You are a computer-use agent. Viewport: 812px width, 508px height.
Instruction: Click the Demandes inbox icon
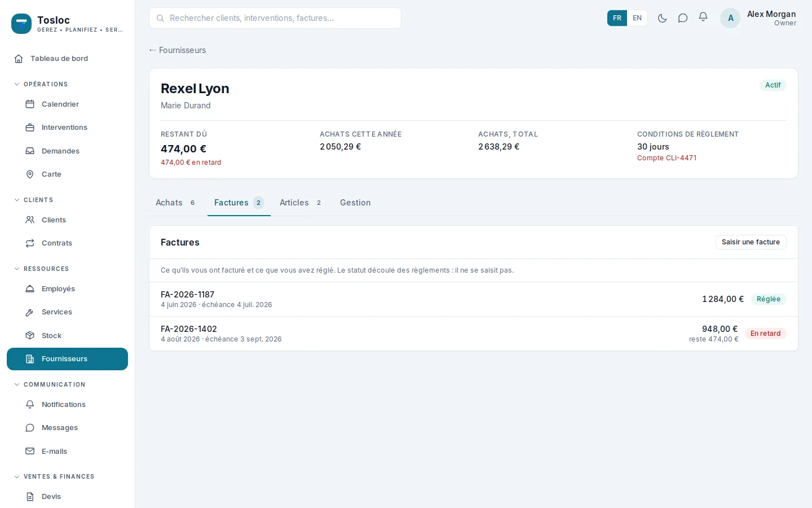[30, 151]
